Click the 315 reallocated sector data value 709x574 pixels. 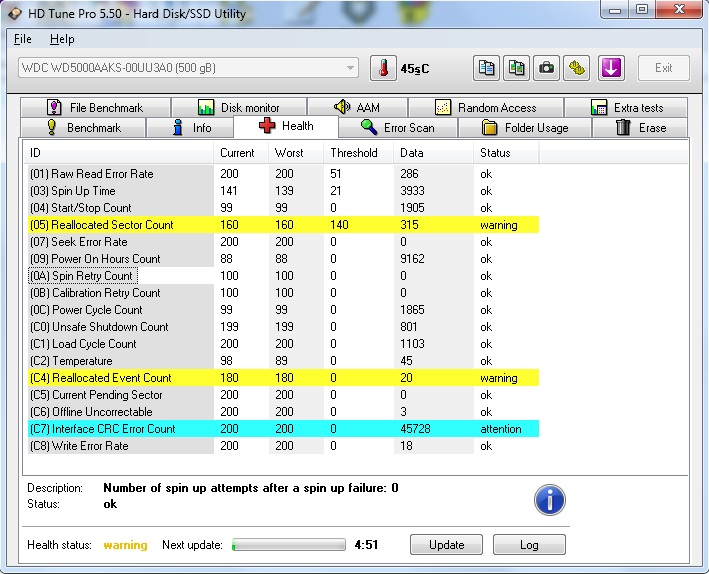pos(409,225)
